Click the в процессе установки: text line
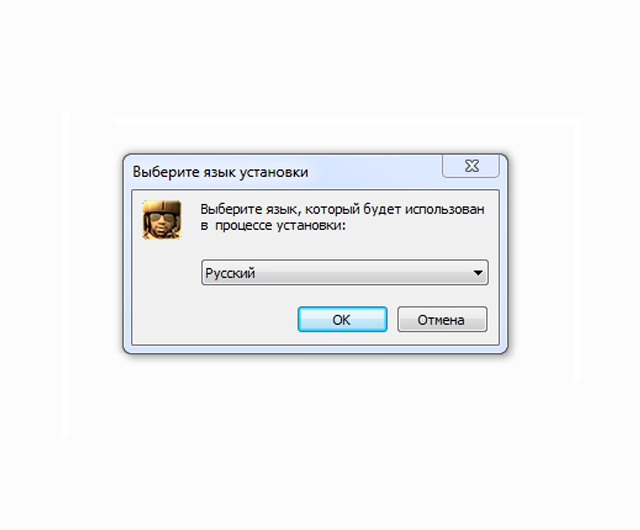This screenshot has height=530, width=640. pos(273,225)
